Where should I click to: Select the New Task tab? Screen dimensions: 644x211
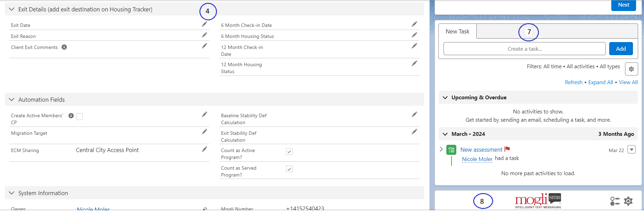pyautogui.click(x=457, y=31)
